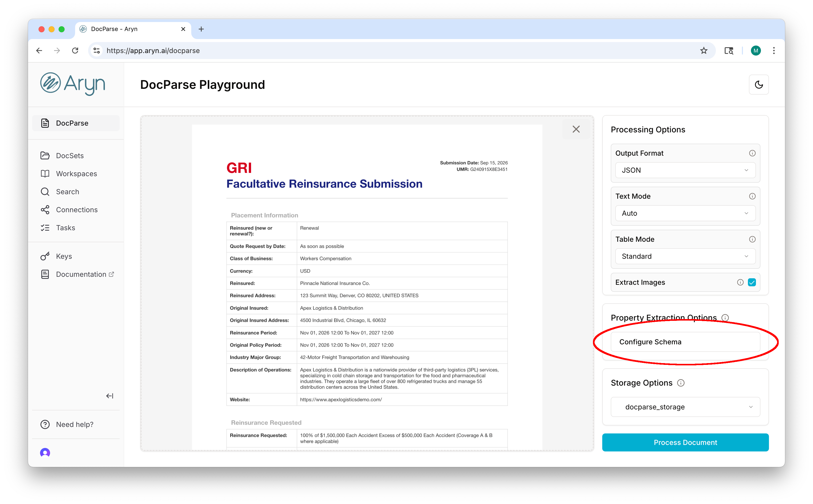Viewport: 813px width, 504px height.
Task: Select the DocSets folder icon
Action: (x=45, y=155)
